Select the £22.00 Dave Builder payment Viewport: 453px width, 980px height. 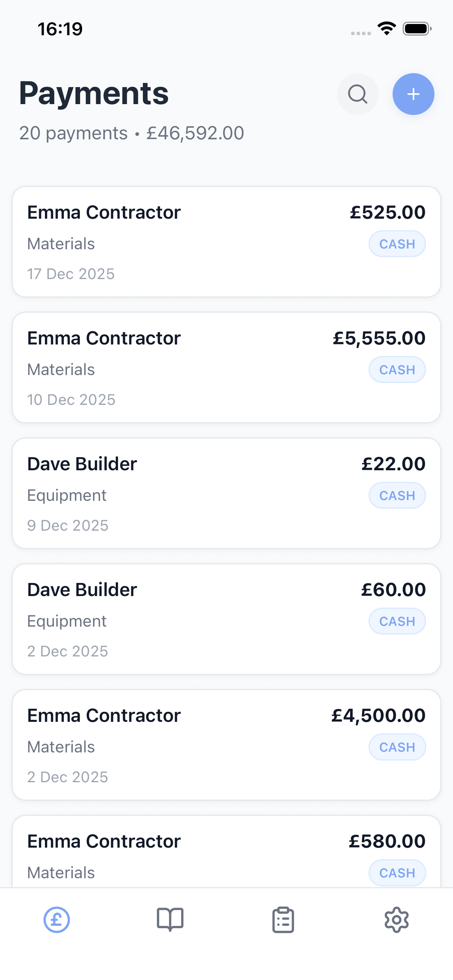click(194, 493)
